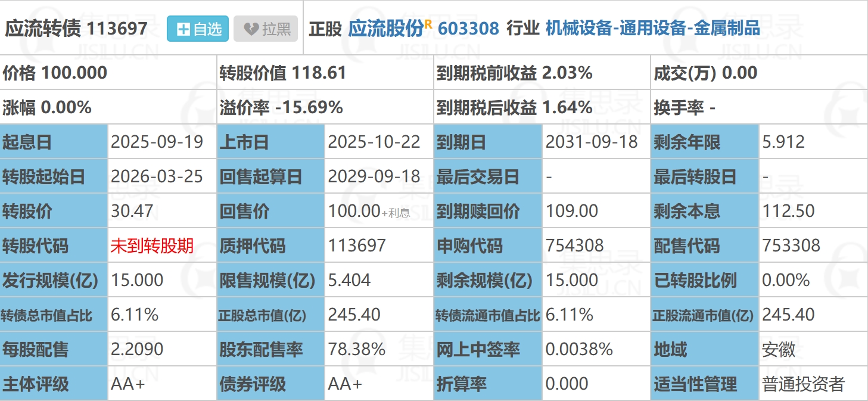Image resolution: width=868 pixels, height=401 pixels.
Task: Select the bond title 应流转债 113697
Action: [x=76, y=29]
